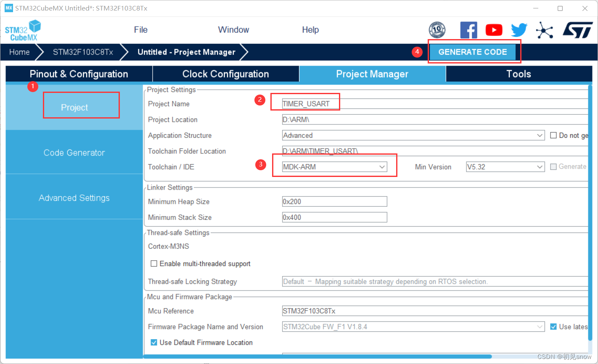Open the STM32CubeMX logo home icon
The width and height of the screenshot is (598, 364).
[x=23, y=30]
